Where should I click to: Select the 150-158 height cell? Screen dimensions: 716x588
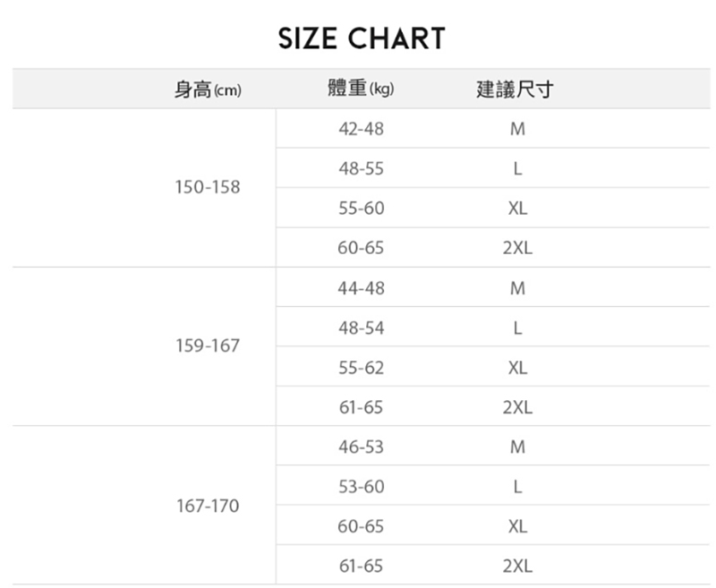pos(208,188)
